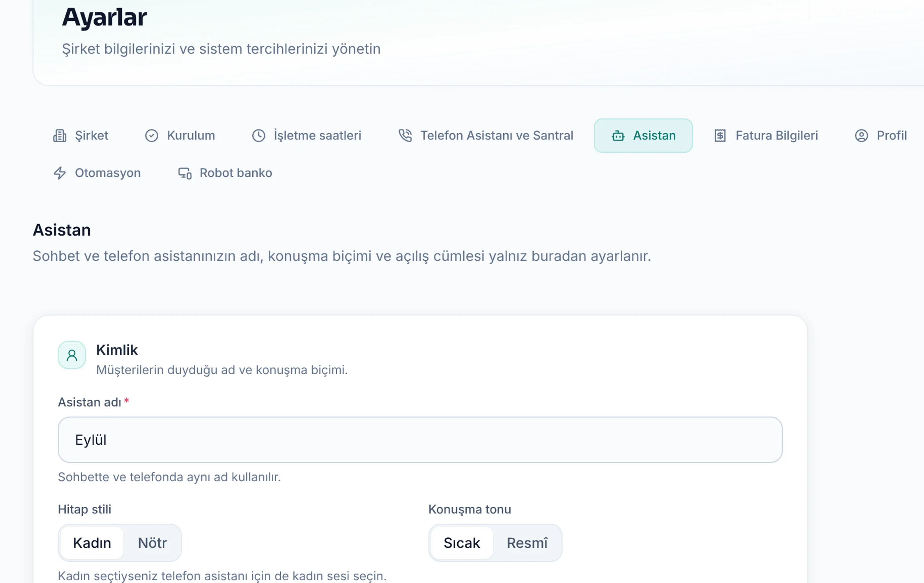Viewport: 924px width, 583px height.
Task: Click the Kimlik person icon
Action: pyautogui.click(x=72, y=355)
